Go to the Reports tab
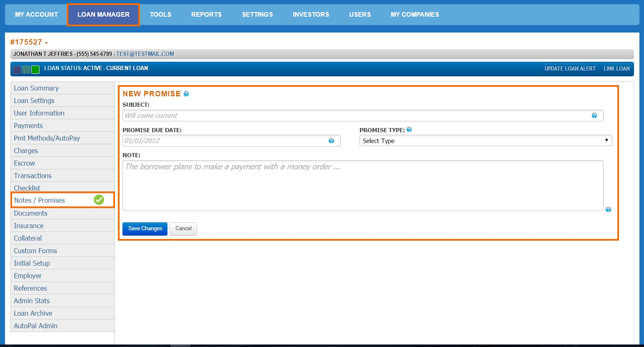This screenshot has height=347, width=644. (206, 15)
